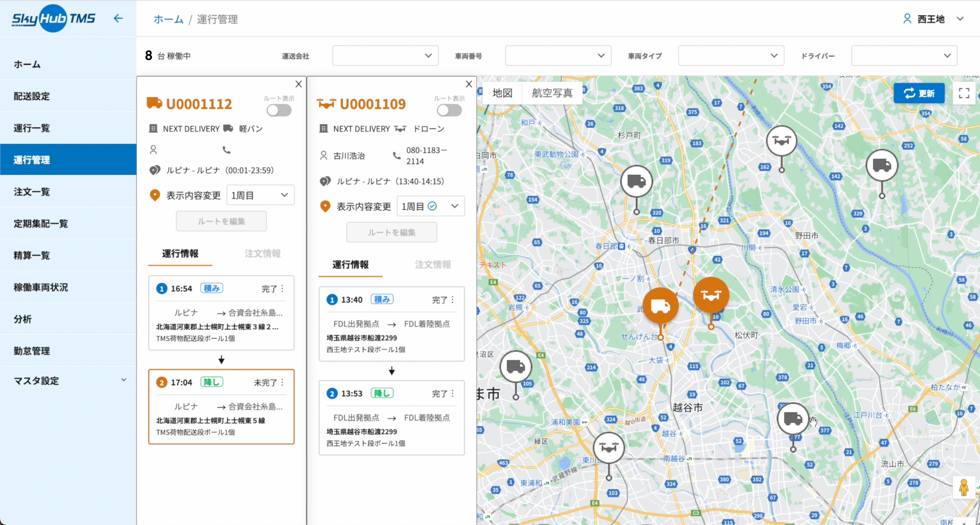980x525 pixels.
Task: Close the U0001109 vehicle card
Action: pos(469,84)
